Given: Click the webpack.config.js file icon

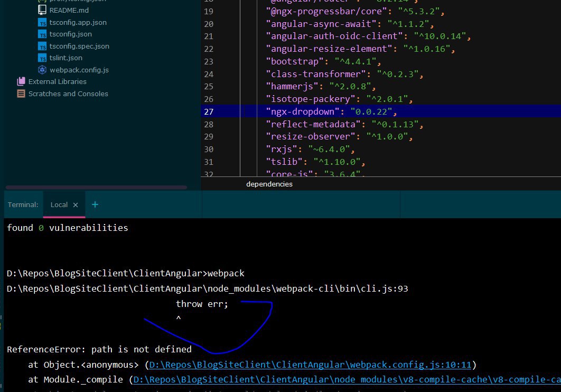Looking at the screenshot, I should tap(42, 70).
